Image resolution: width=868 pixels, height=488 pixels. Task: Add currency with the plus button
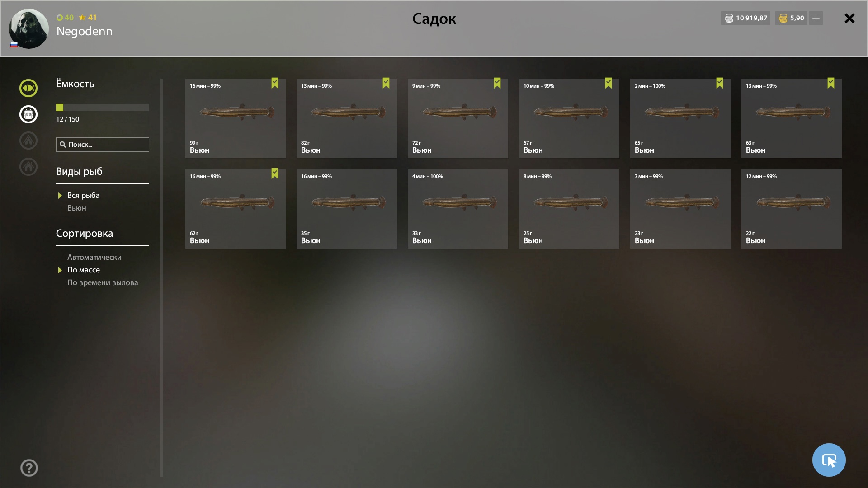[x=816, y=18]
